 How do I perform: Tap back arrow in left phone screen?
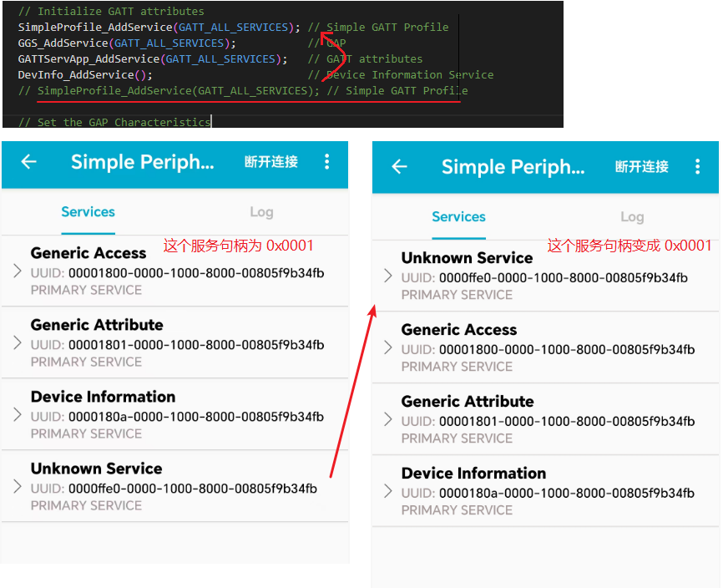pyautogui.click(x=29, y=162)
